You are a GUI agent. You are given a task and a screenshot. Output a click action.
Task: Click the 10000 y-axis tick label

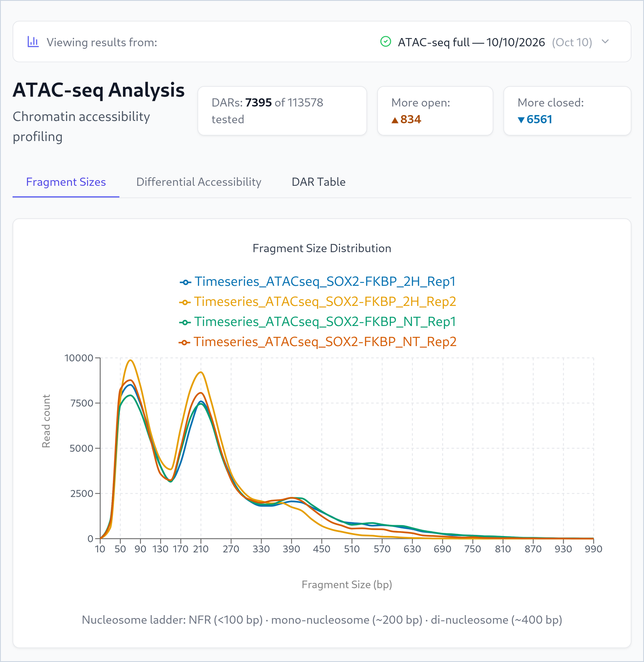[79, 358]
